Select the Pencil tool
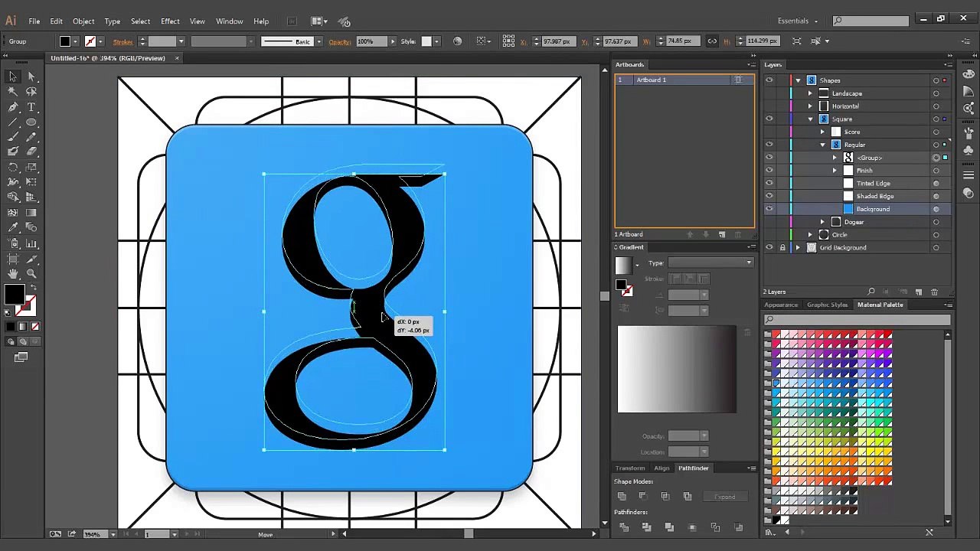This screenshot has width=980, height=551. [x=31, y=137]
